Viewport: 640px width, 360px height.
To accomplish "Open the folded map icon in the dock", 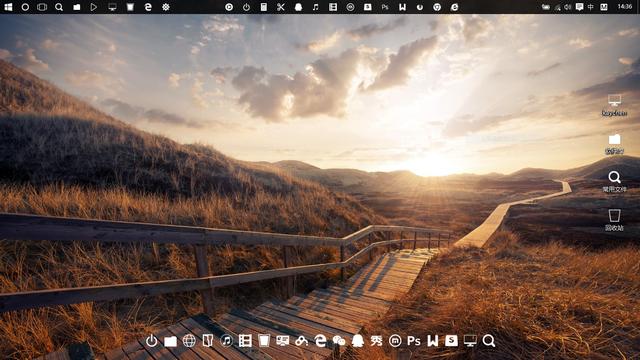I will coord(208,340).
